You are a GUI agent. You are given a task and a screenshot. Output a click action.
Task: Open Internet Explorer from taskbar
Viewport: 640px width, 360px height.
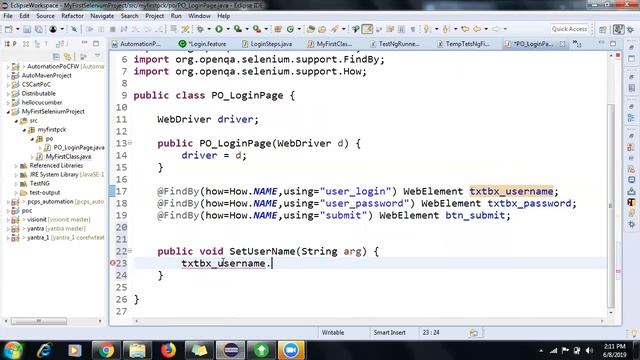pos(44,350)
